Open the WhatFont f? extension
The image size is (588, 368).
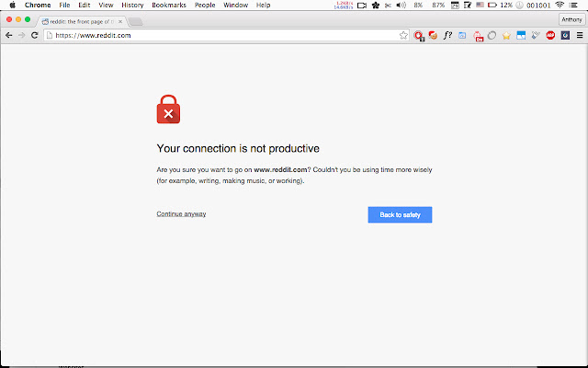click(447, 35)
